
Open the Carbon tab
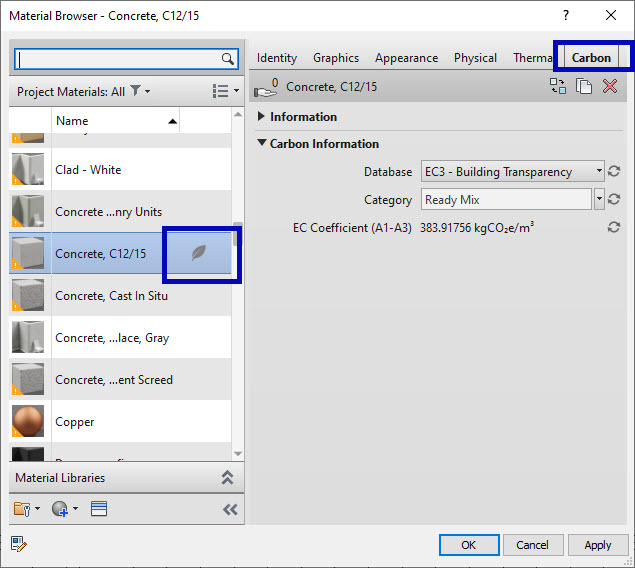pos(591,58)
